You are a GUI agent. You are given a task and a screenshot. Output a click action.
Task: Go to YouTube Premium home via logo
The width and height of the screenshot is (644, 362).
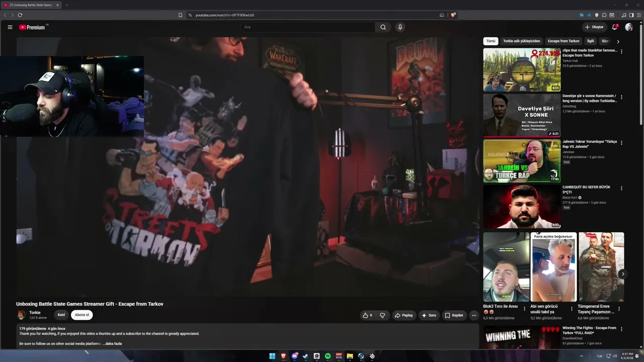pos(32,27)
